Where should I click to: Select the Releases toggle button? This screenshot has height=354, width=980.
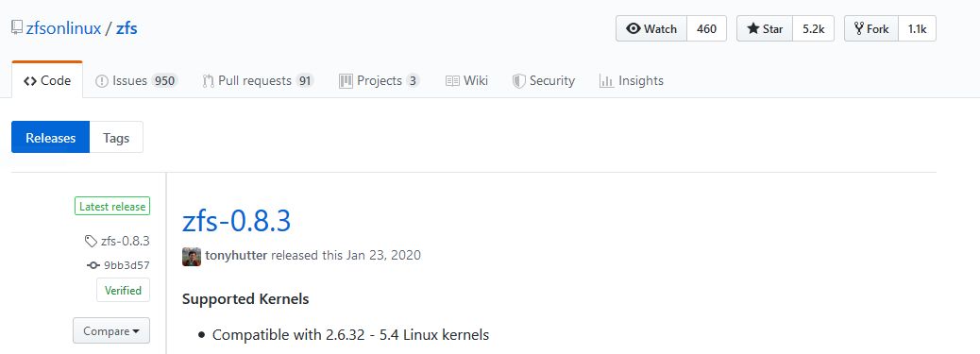51,138
